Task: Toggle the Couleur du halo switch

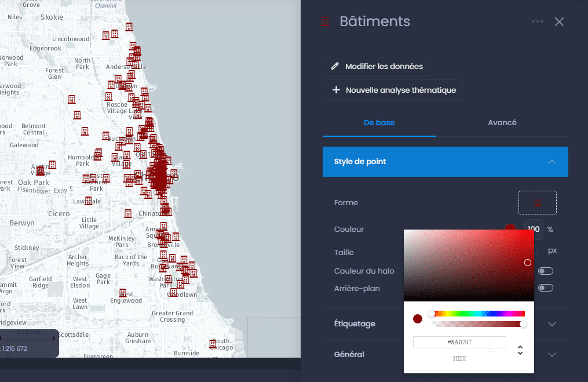Action: pyautogui.click(x=546, y=271)
